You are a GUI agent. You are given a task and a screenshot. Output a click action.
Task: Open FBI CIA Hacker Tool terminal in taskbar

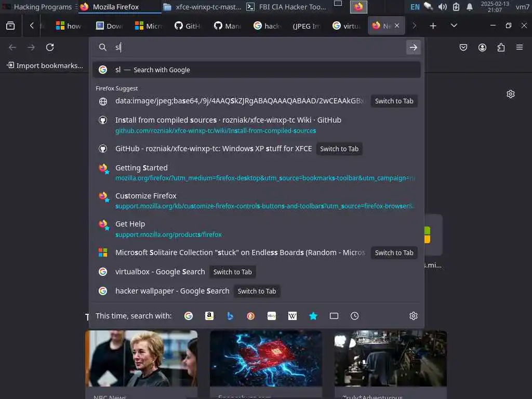286,7
